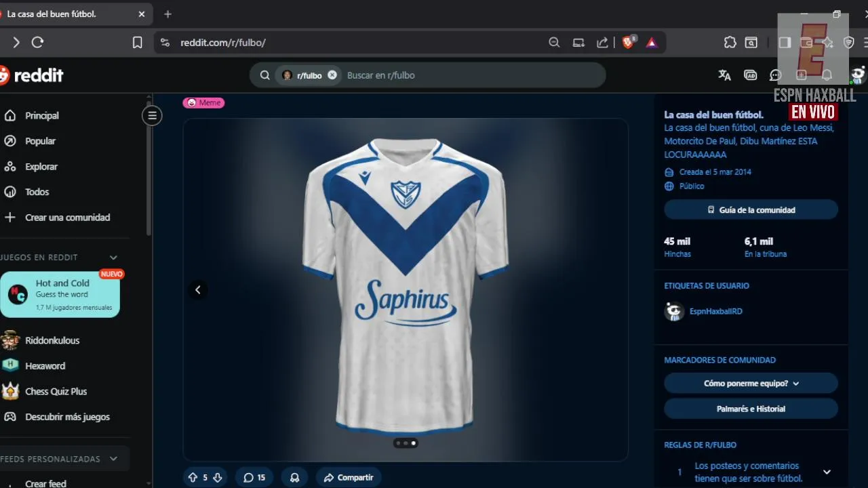Click the zoom magnifier icon in address bar

coord(554,43)
